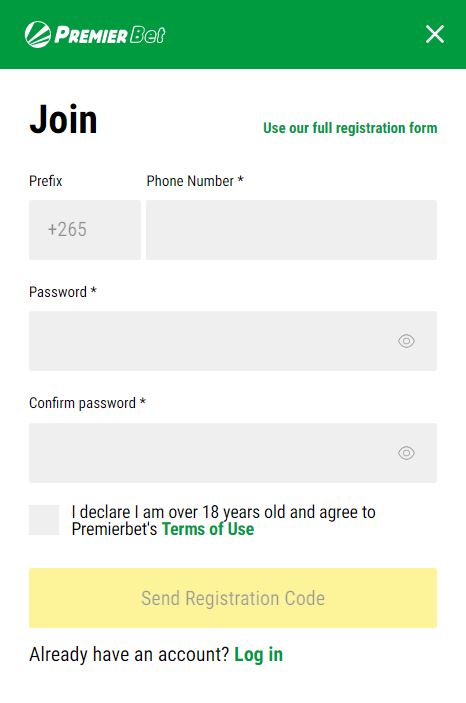Go to Log in
The image size is (466, 703).
click(x=258, y=655)
